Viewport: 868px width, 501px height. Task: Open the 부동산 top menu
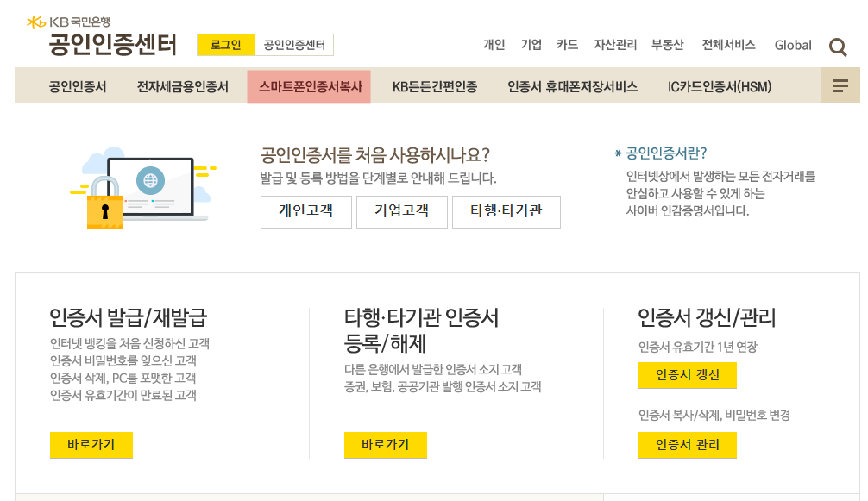coord(668,45)
